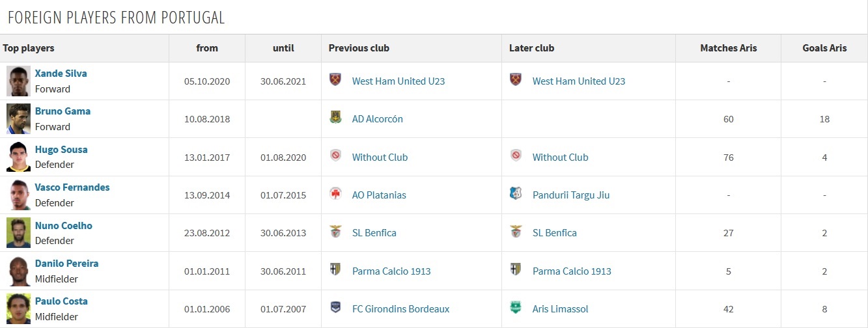
Task: Click the Without Club icon in Hugo Sousa's Previous club
Action: [335, 156]
